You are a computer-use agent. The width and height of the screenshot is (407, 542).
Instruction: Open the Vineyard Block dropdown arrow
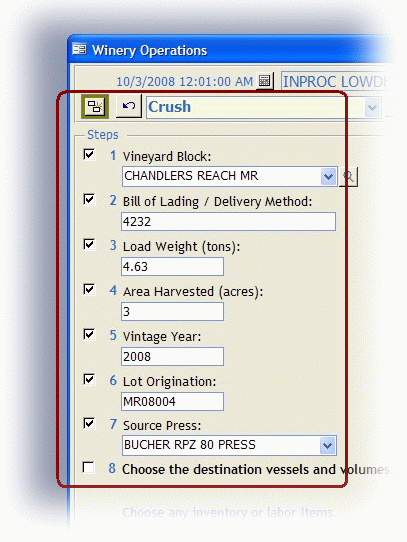click(328, 177)
